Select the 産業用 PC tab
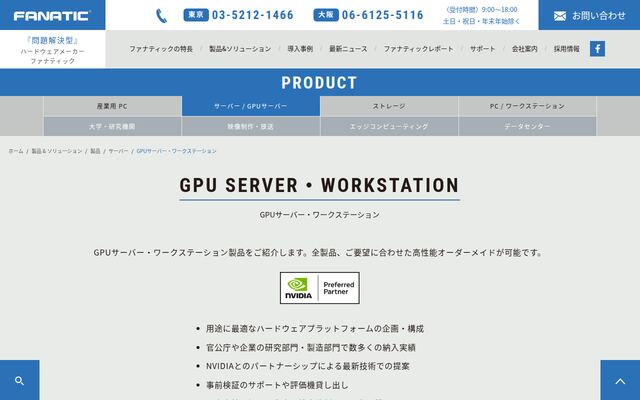This screenshot has width=640, height=400. 112,106
